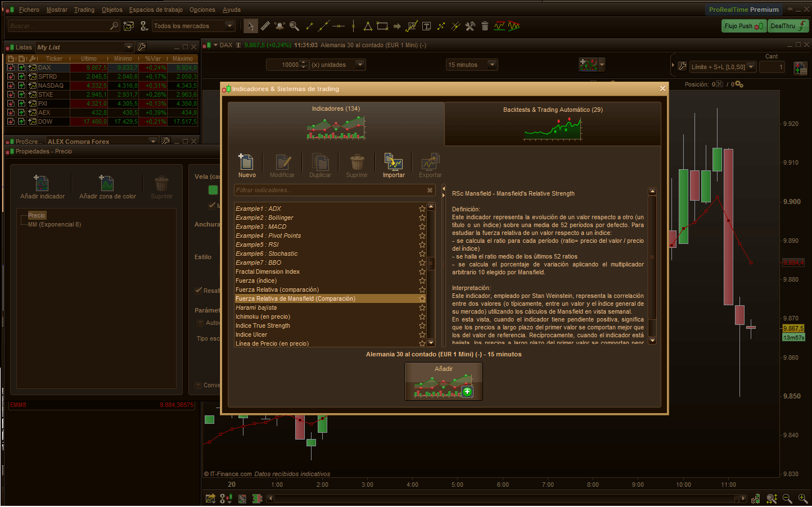Click Nuevo indicator icon in dialog
This screenshot has height=507, width=812.
[x=247, y=166]
